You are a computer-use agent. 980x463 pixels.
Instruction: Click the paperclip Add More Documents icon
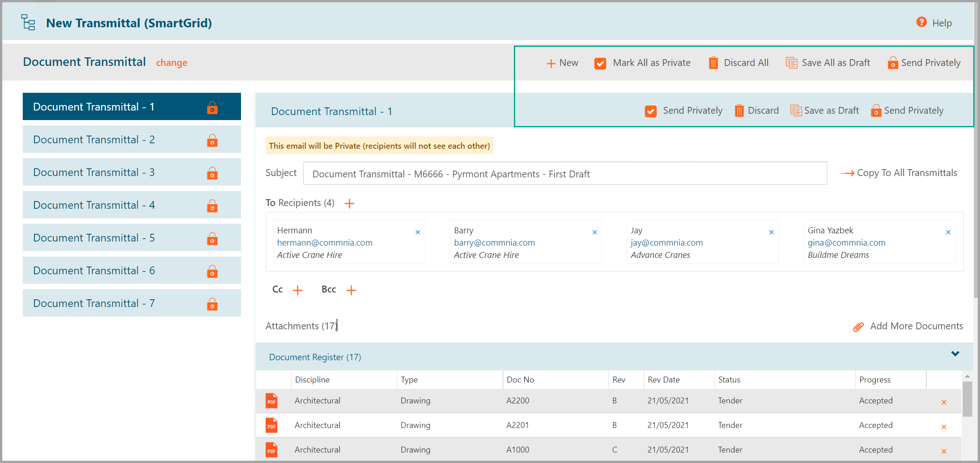tap(858, 327)
